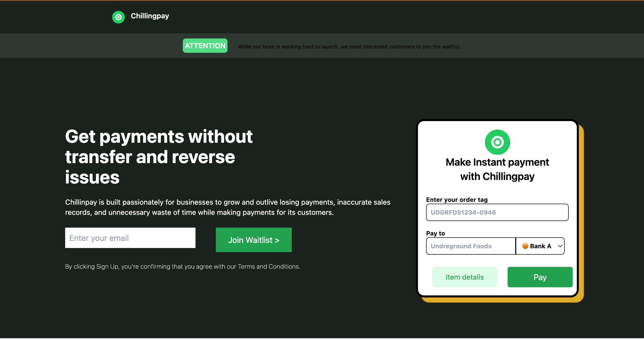The width and height of the screenshot is (644, 339).
Task: Click the ATTENTION badge in the banner
Action: (205, 46)
